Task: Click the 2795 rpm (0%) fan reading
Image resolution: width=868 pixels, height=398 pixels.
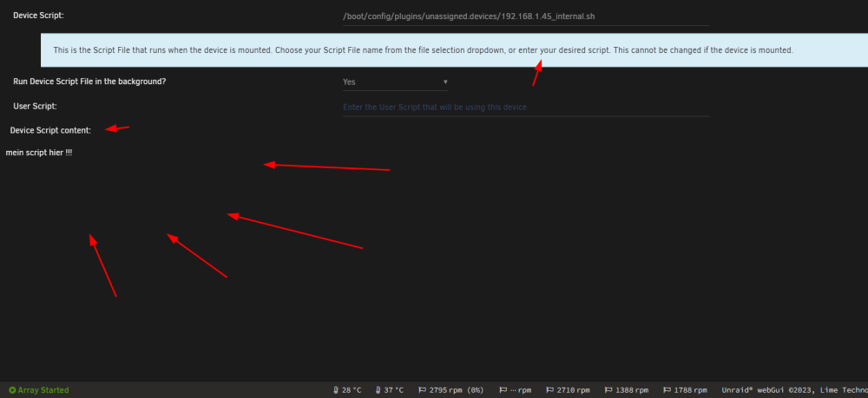Action: pos(457,390)
